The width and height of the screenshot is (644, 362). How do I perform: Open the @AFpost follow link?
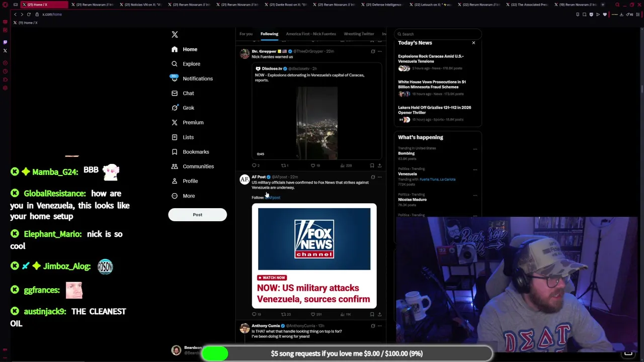coord(273,198)
